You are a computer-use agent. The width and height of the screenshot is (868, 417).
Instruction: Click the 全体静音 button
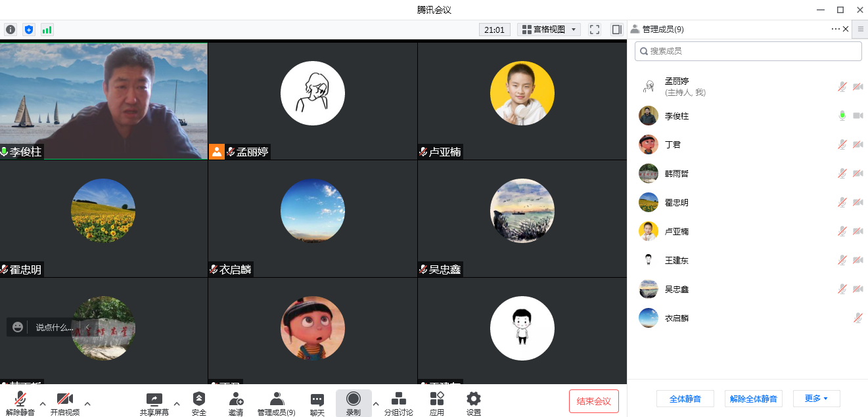tap(685, 399)
